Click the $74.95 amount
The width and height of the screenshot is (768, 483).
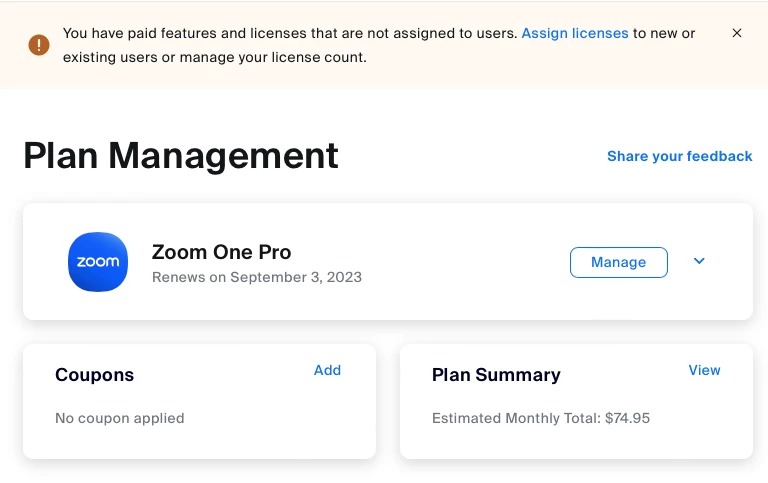point(628,418)
